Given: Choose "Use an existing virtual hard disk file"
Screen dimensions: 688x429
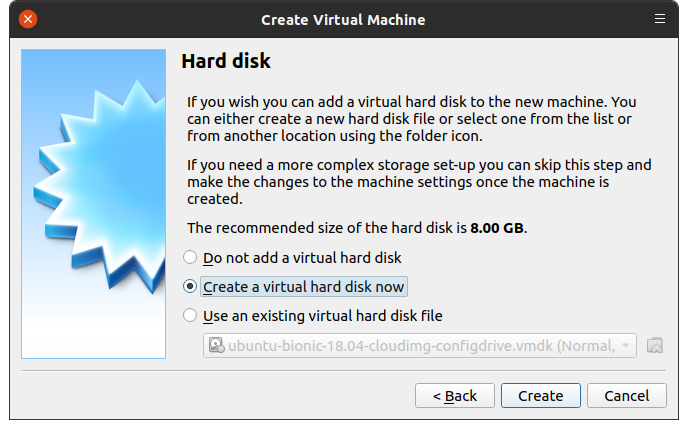Looking at the screenshot, I should point(190,316).
